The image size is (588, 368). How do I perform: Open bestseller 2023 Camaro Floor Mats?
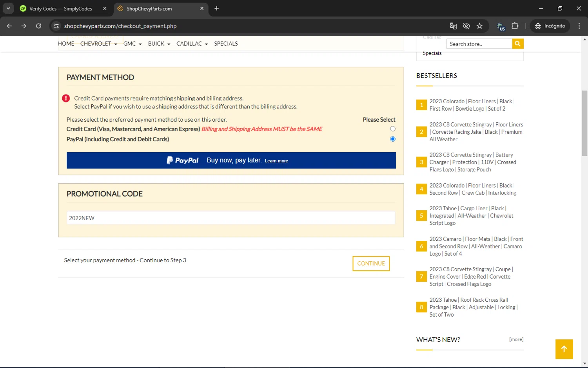[476, 246]
